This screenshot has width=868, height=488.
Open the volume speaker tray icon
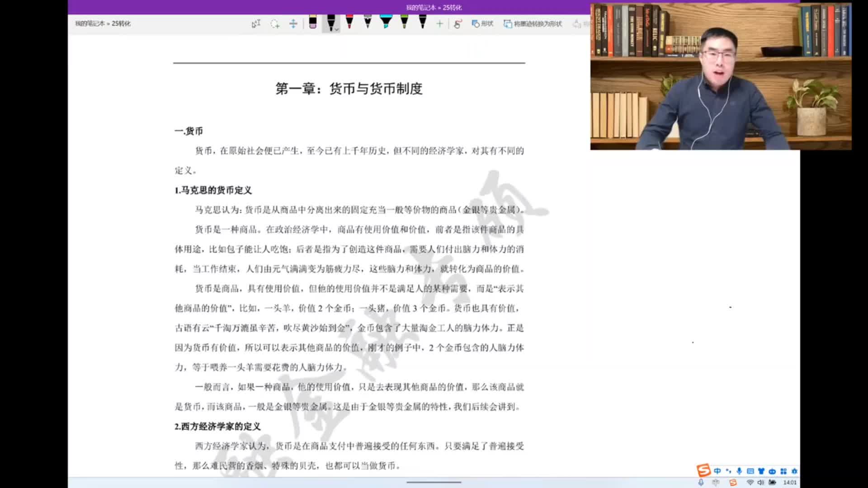[x=760, y=483]
